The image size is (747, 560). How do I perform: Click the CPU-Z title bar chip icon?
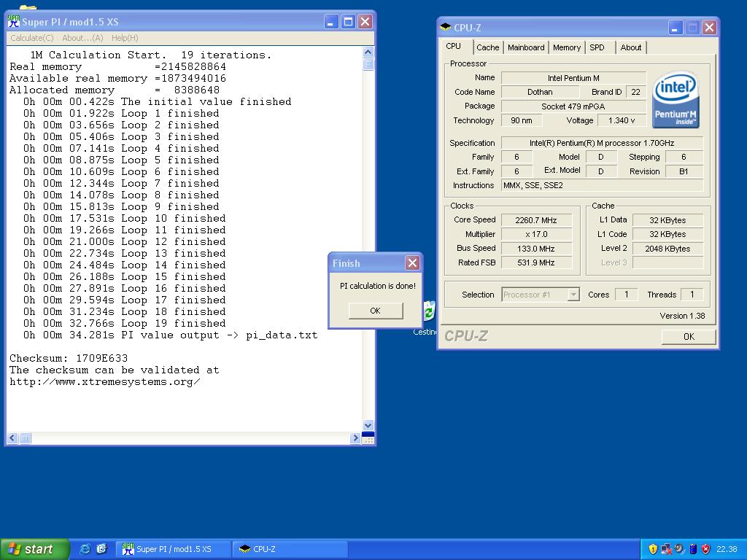446,27
